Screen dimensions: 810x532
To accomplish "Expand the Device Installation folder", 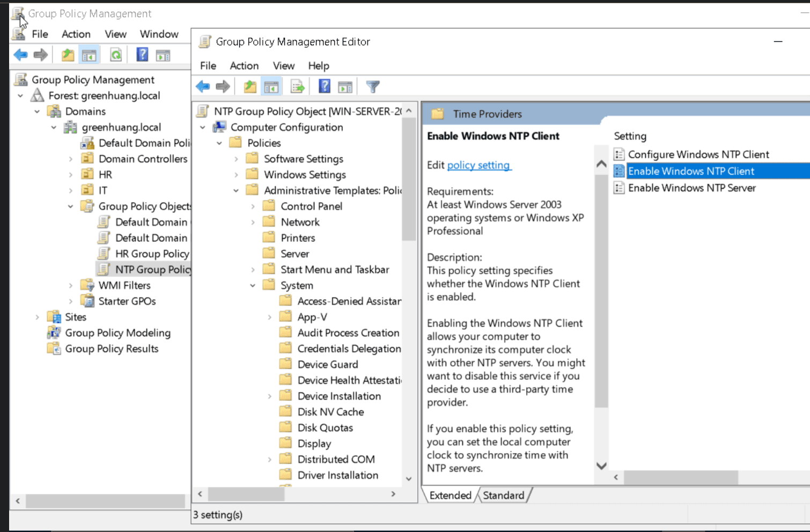I will click(269, 396).
